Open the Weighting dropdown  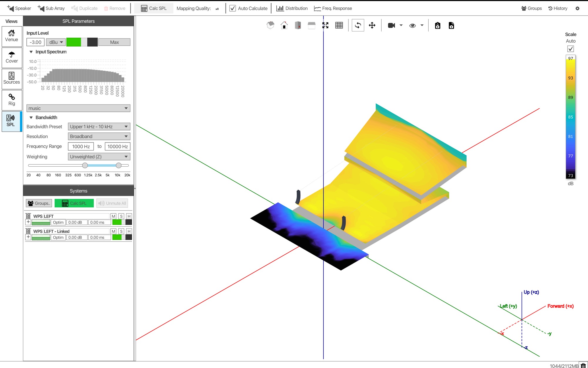pyautogui.click(x=99, y=157)
